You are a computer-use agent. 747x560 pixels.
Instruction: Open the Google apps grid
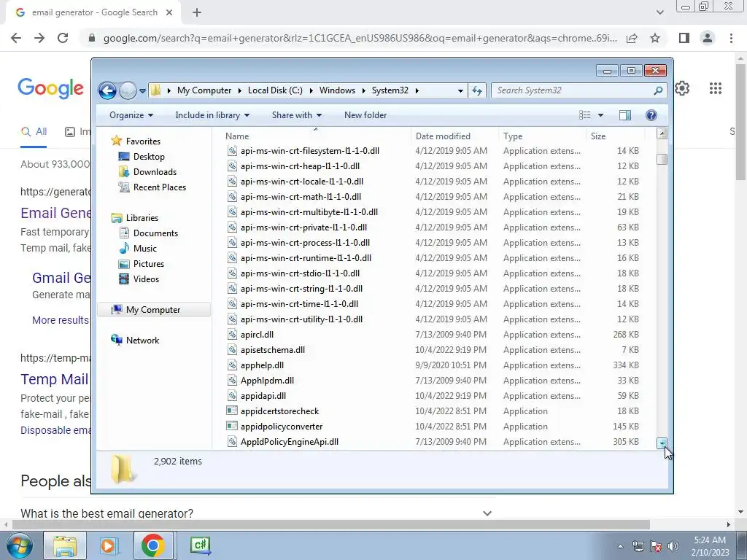715,88
